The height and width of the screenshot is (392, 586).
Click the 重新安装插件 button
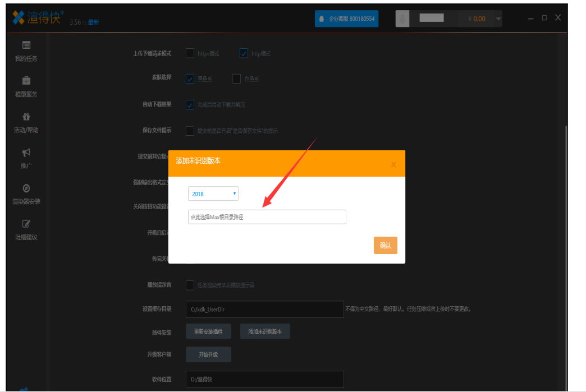(x=208, y=331)
